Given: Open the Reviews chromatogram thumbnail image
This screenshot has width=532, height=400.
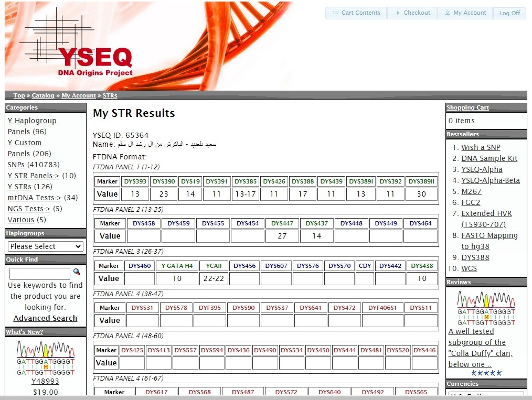Looking at the screenshot, I should [486, 308].
